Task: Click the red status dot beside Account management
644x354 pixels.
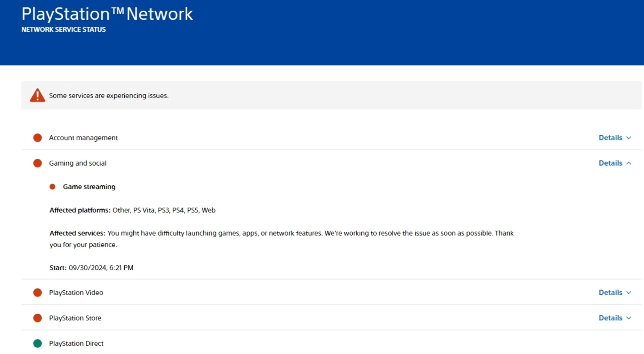Action: [x=37, y=138]
